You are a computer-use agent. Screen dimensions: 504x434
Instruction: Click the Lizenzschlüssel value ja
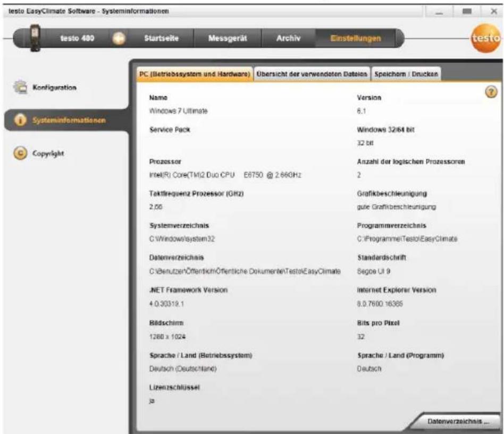(152, 401)
